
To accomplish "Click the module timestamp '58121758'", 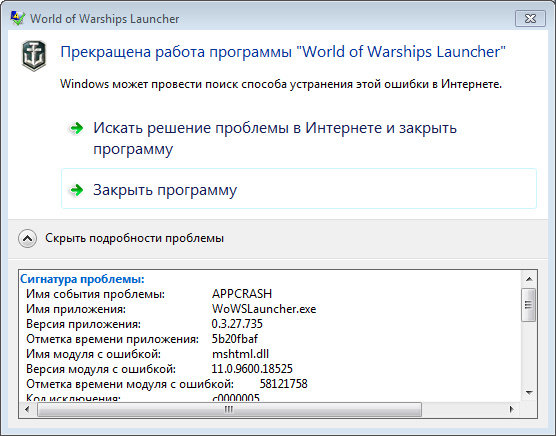I will [x=284, y=384].
